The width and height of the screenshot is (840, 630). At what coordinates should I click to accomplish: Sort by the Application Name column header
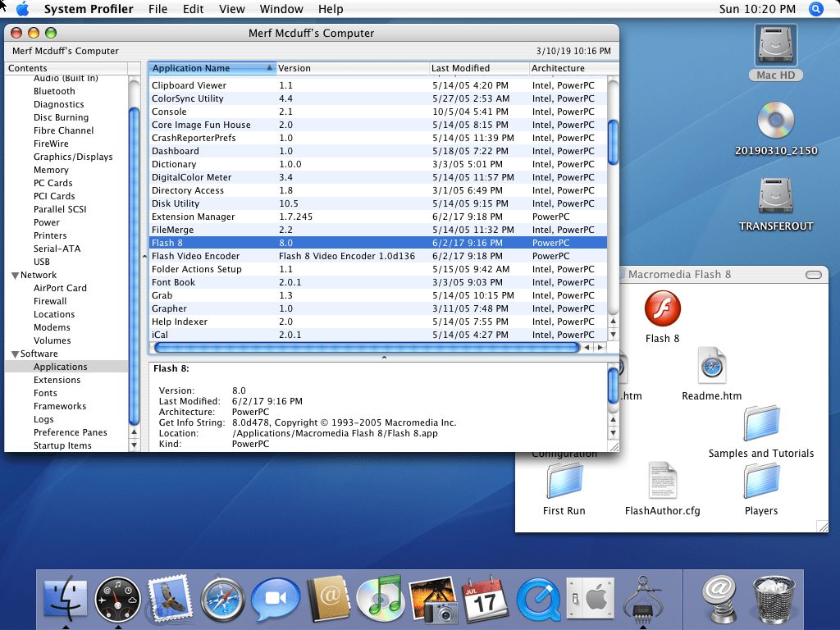(x=212, y=68)
